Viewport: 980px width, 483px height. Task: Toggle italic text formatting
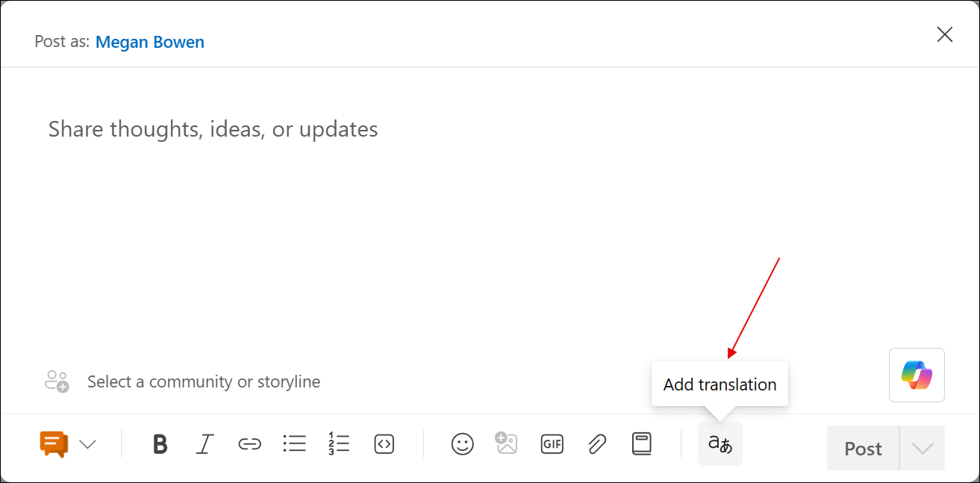tap(205, 443)
